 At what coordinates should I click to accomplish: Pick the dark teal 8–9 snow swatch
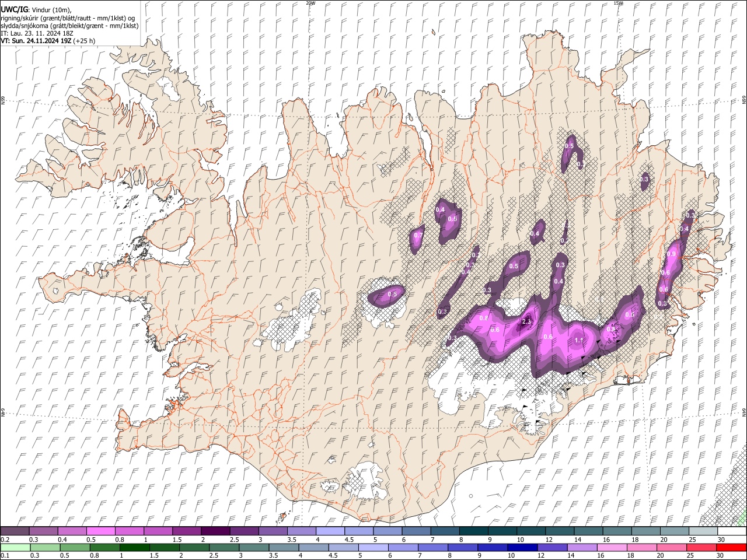tap(473, 531)
